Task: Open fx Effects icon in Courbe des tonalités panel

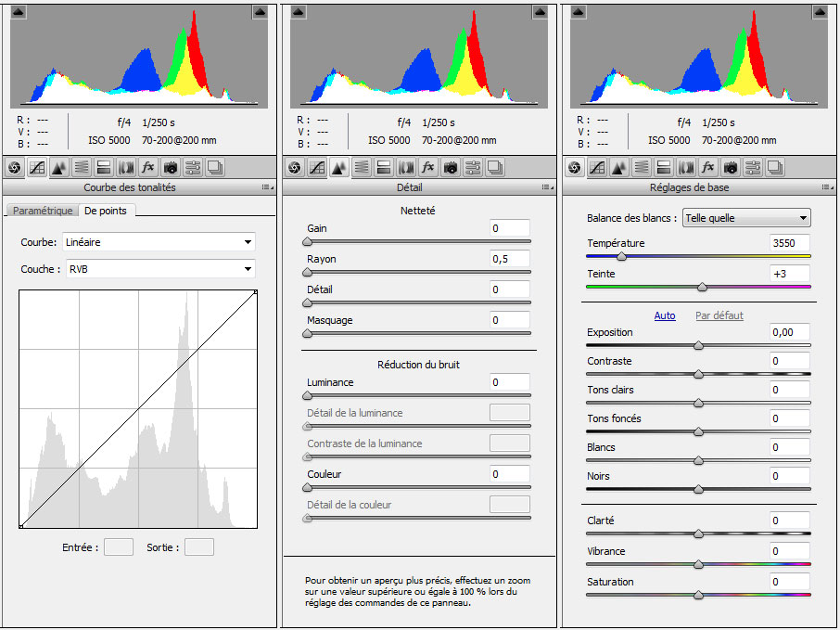Action: tap(147, 168)
